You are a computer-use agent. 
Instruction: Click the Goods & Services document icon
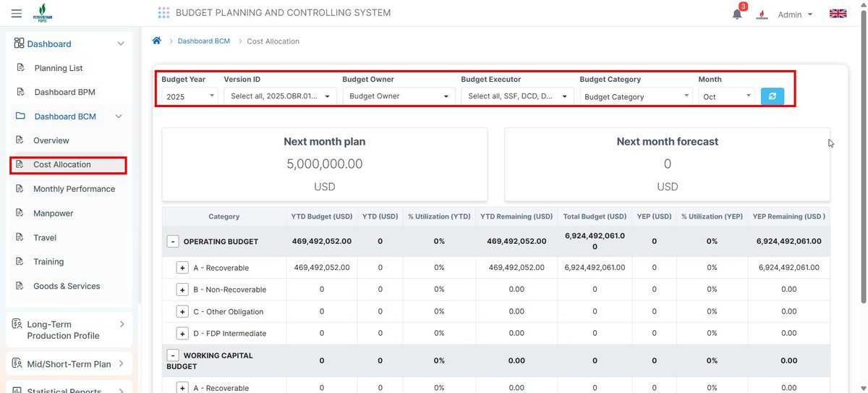20,285
